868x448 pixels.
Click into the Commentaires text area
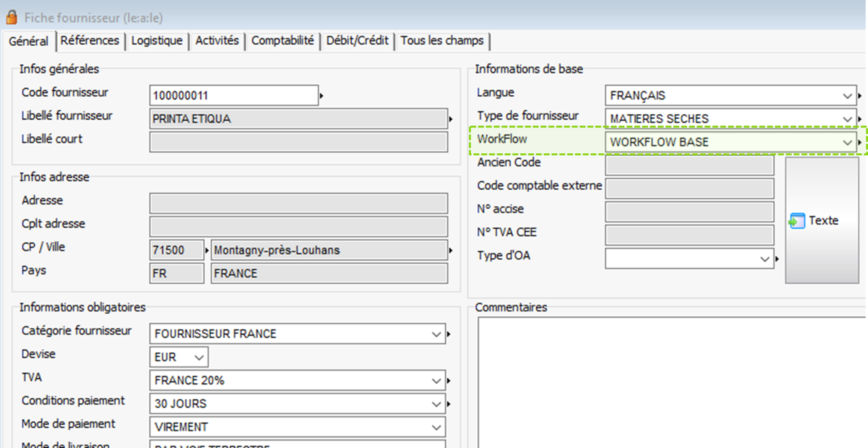pos(670,381)
